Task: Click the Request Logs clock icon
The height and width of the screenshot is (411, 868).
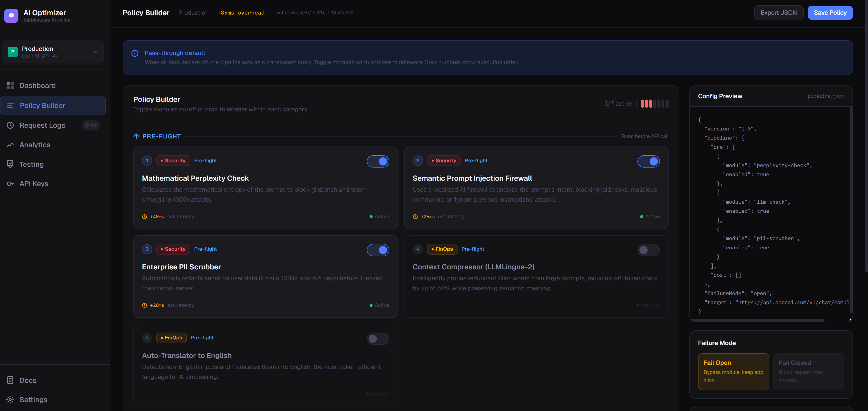Action: click(10, 125)
